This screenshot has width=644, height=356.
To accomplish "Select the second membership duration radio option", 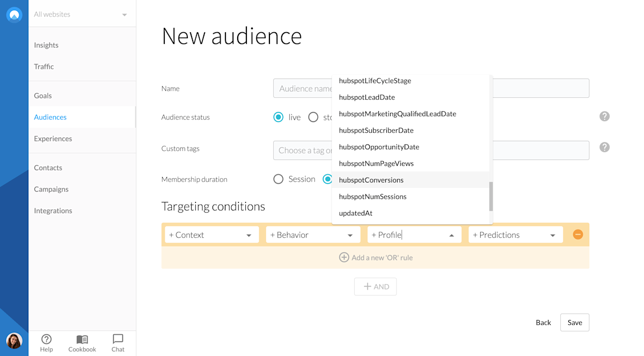I will [327, 179].
